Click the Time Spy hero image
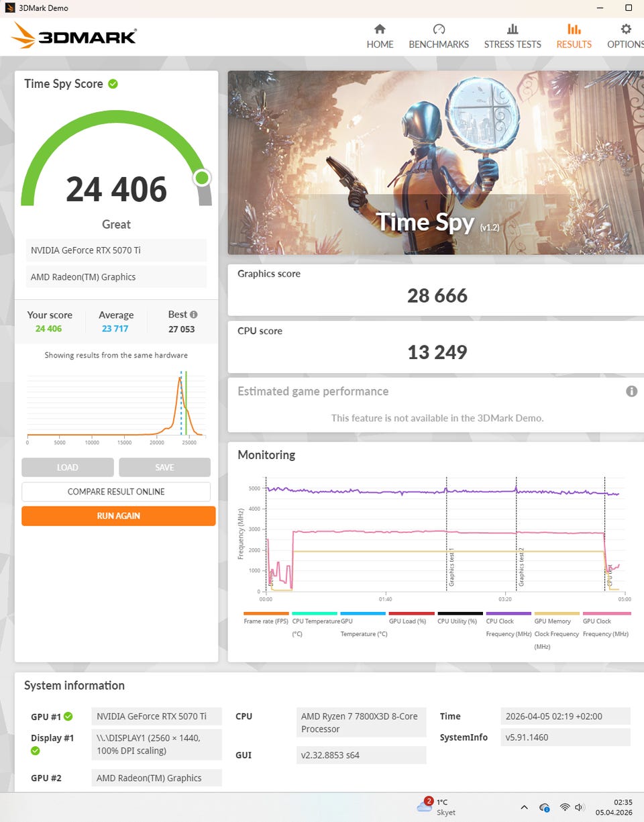 point(436,163)
